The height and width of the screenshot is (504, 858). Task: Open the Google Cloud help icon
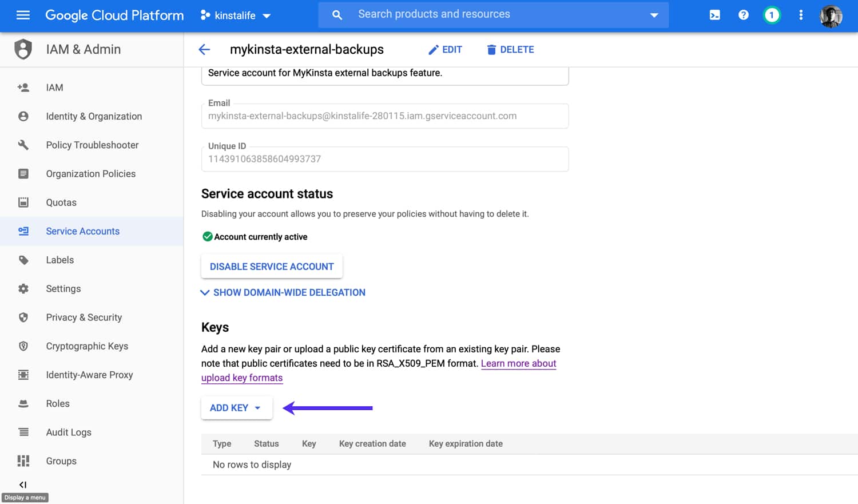point(743,15)
